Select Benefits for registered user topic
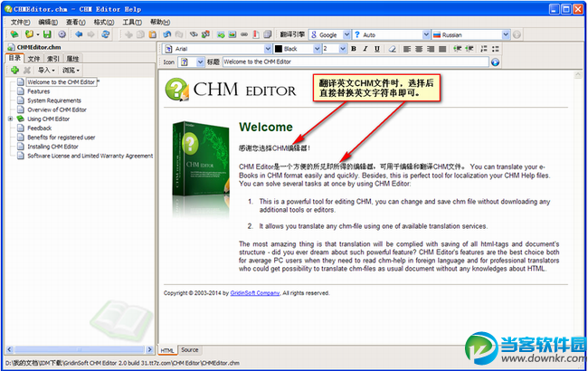This screenshot has width=588, height=371. coord(62,138)
